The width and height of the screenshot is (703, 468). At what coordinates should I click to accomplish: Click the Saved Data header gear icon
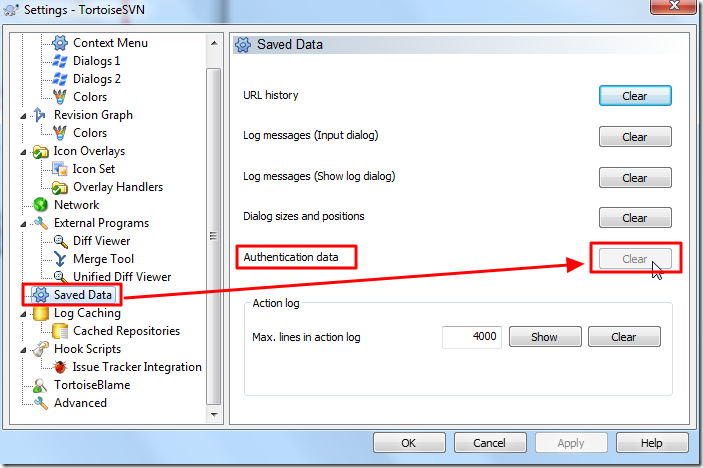point(243,45)
